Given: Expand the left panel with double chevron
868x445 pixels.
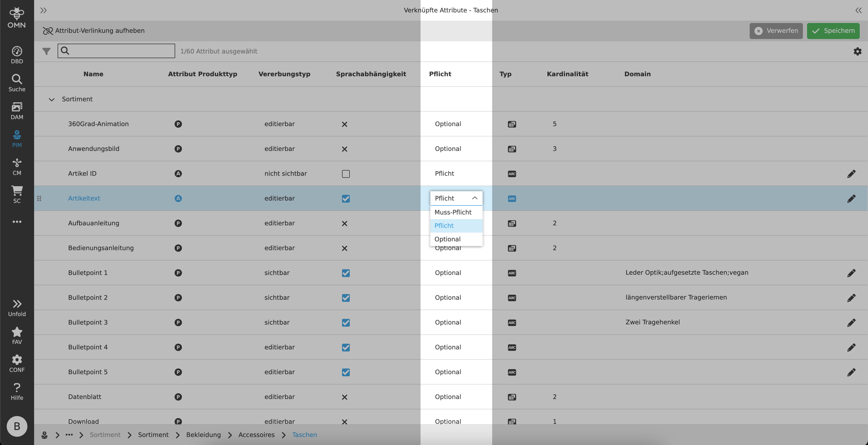Looking at the screenshot, I should point(43,10).
